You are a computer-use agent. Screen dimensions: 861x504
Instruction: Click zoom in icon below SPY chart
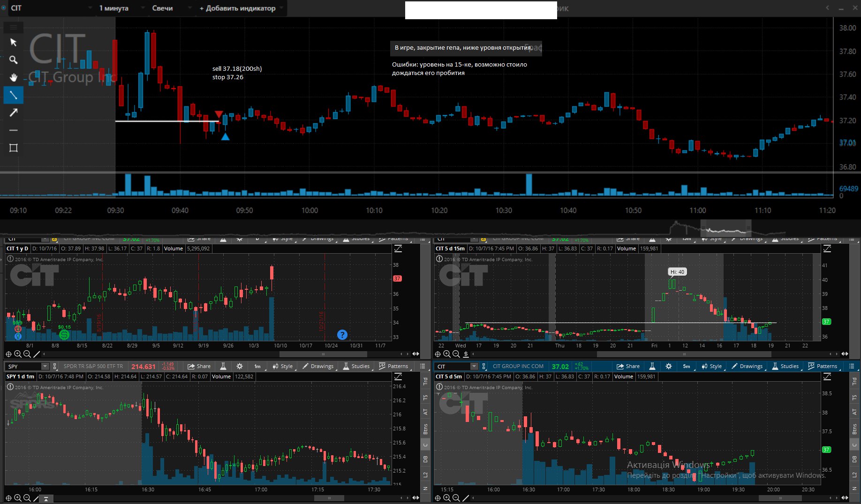pos(17,498)
